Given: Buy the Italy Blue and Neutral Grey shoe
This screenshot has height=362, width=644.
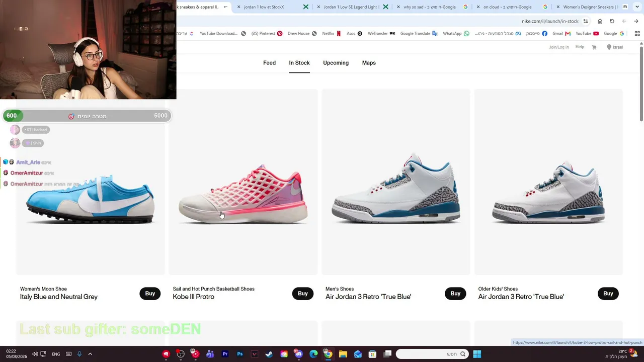Looking at the screenshot, I should (x=150, y=294).
